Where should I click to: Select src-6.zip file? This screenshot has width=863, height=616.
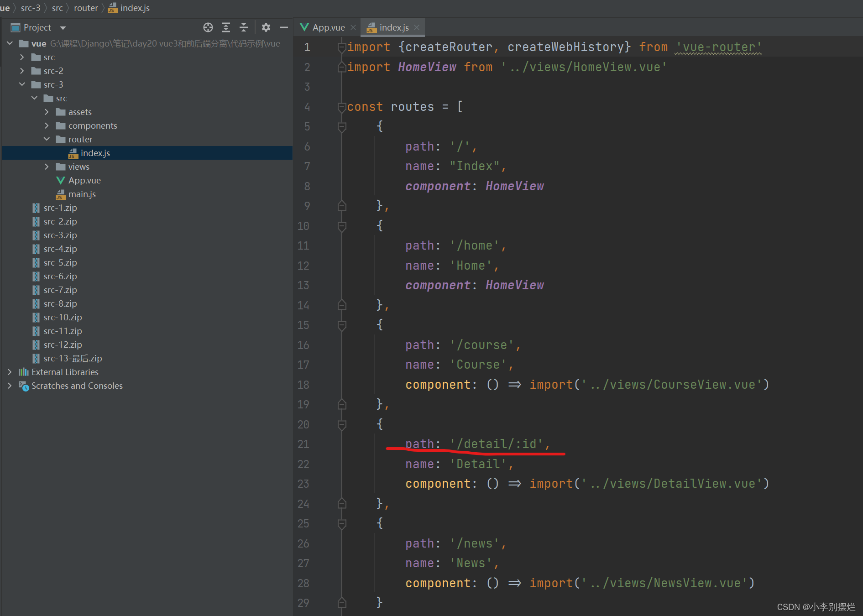60,276
